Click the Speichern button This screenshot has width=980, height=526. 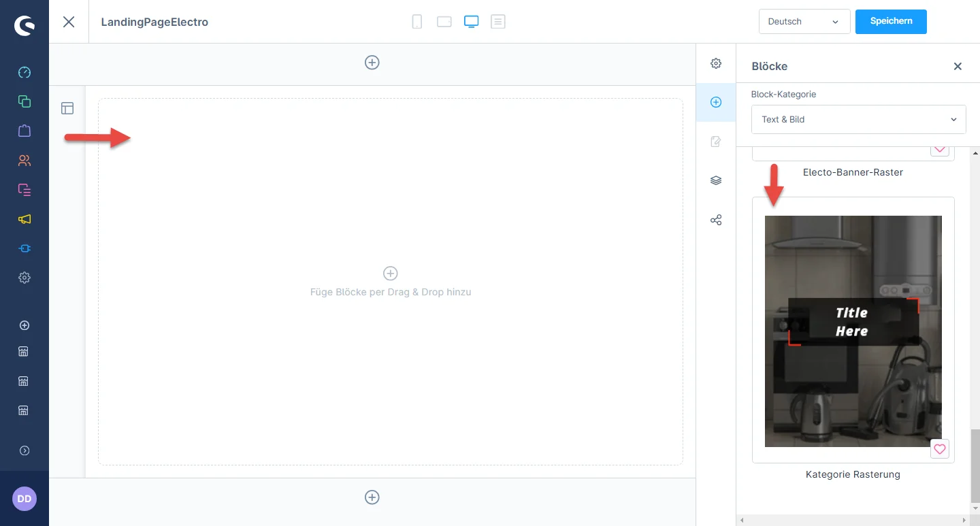tap(891, 21)
